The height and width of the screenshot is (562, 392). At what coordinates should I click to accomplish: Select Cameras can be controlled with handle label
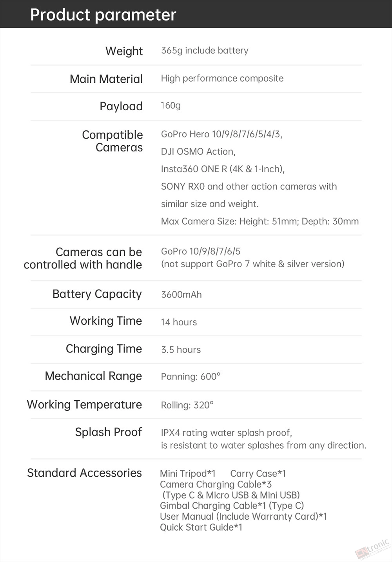pyautogui.click(x=83, y=258)
